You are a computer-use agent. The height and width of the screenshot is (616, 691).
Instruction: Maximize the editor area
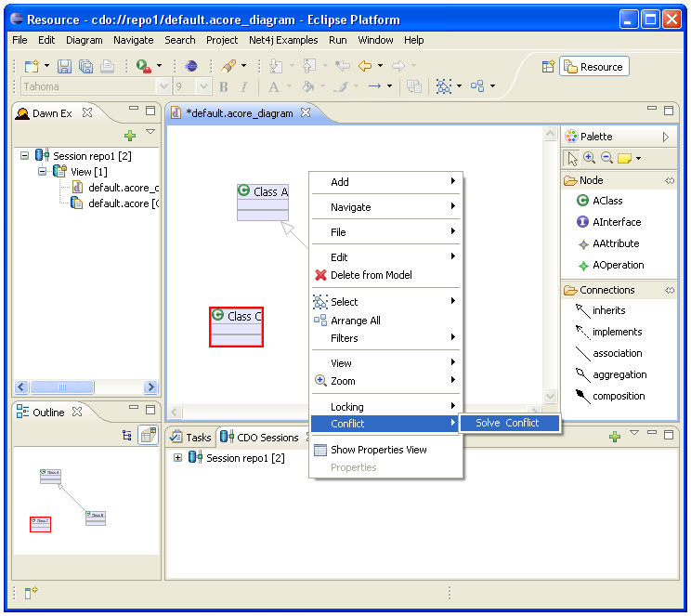click(668, 111)
